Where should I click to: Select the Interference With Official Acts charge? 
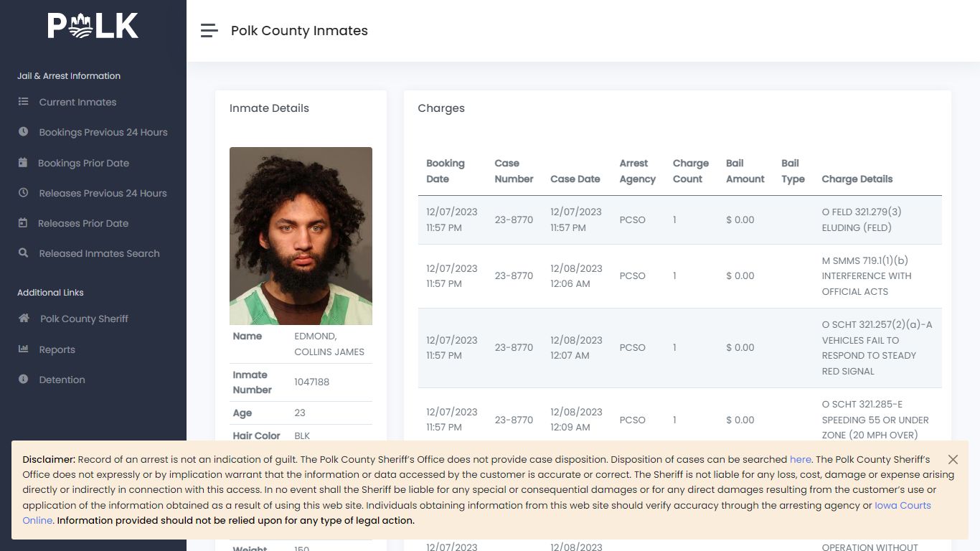coord(867,275)
